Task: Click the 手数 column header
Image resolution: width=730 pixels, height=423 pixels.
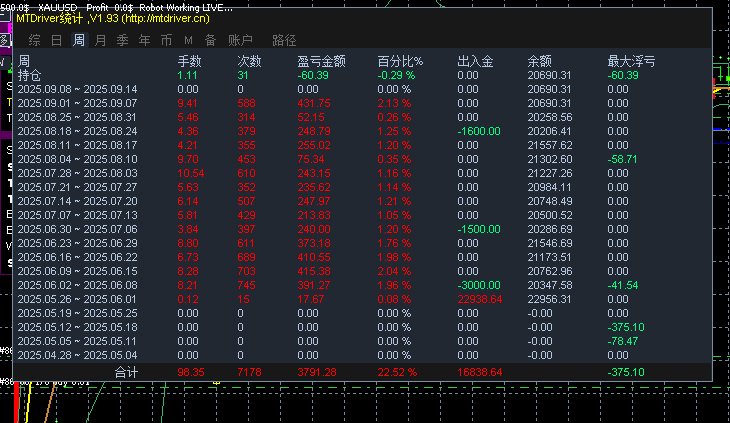Action: point(189,61)
